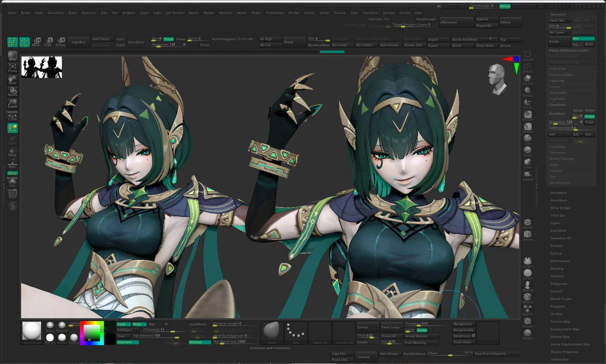606x364 pixels.
Task: Toggle the Menus button at top
Action: tap(504, 6)
